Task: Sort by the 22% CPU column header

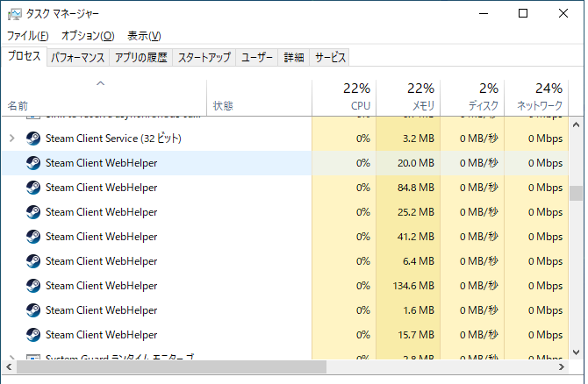Action: 344,97
